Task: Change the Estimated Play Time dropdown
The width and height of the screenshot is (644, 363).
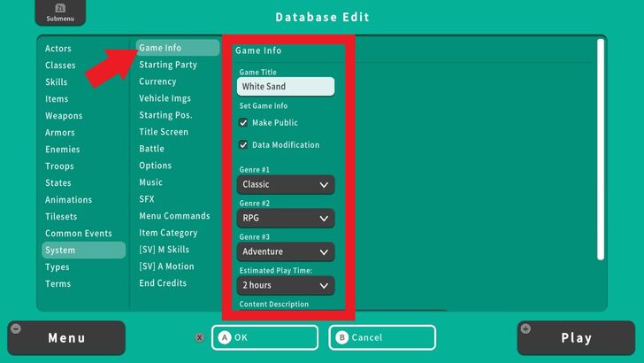Action: pyautogui.click(x=286, y=286)
